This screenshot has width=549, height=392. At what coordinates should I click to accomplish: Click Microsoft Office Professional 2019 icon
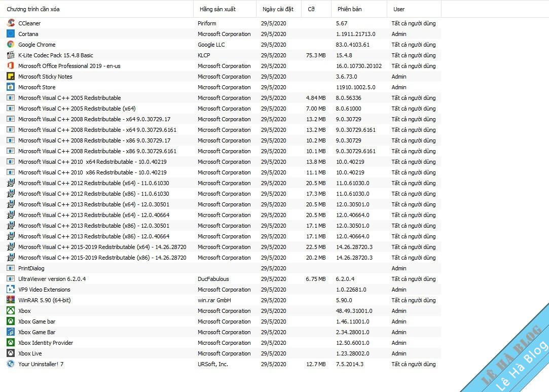tap(11, 66)
